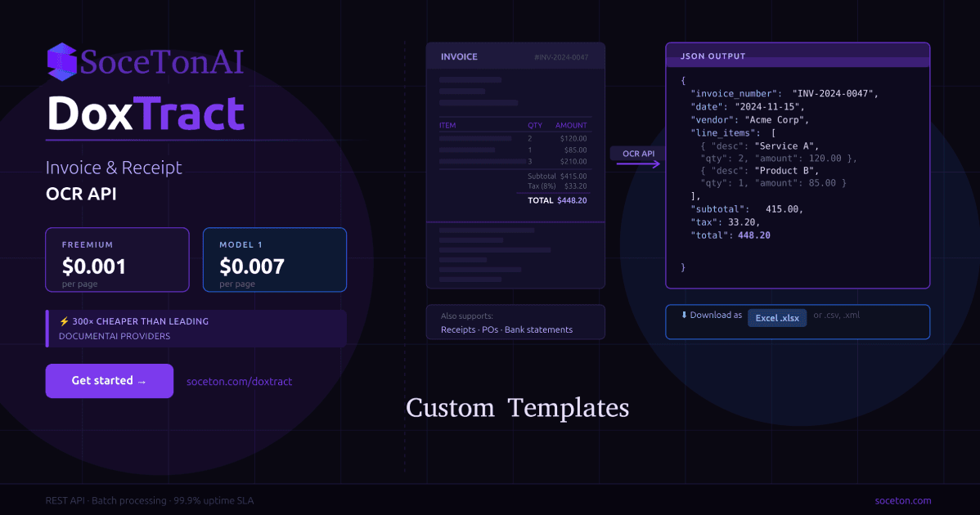The height and width of the screenshot is (515, 980).
Task: Click the SoceTonAI hexagon logo icon
Action: pyautogui.click(x=62, y=62)
